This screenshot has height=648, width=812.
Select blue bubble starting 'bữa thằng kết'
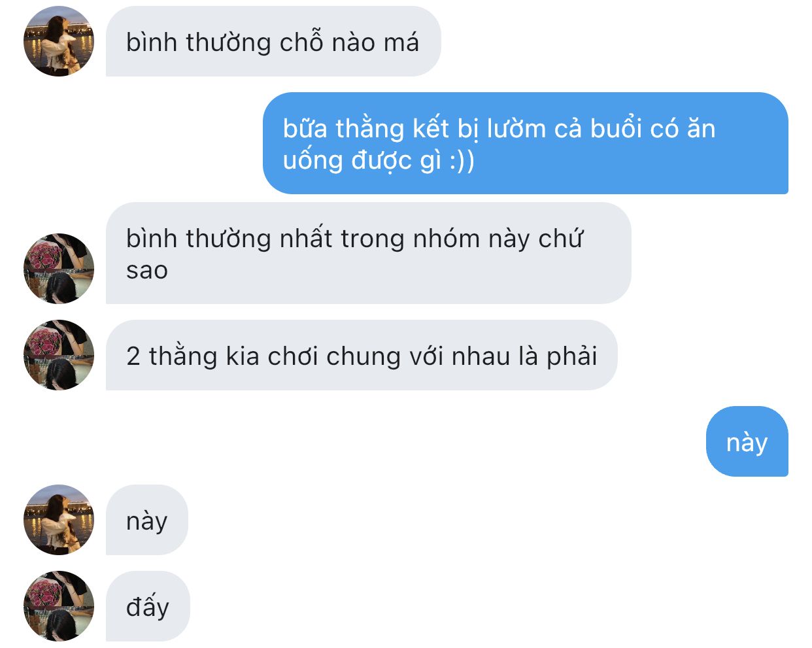pyautogui.click(x=526, y=143)
